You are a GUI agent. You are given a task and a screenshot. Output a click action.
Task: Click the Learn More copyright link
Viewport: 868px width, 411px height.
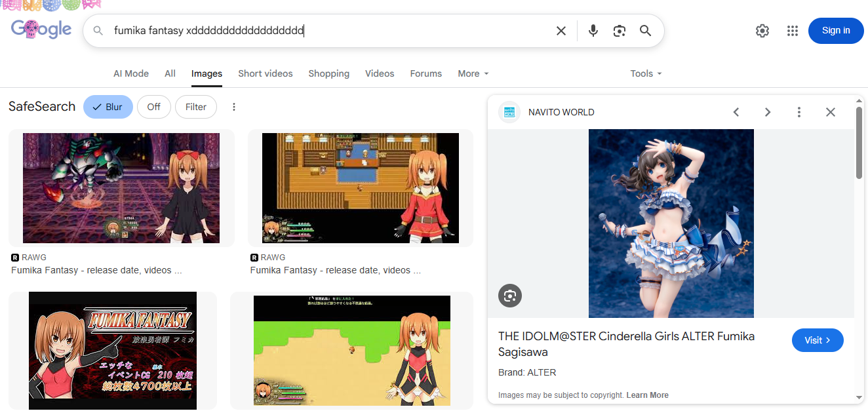(x=647, y=395)
